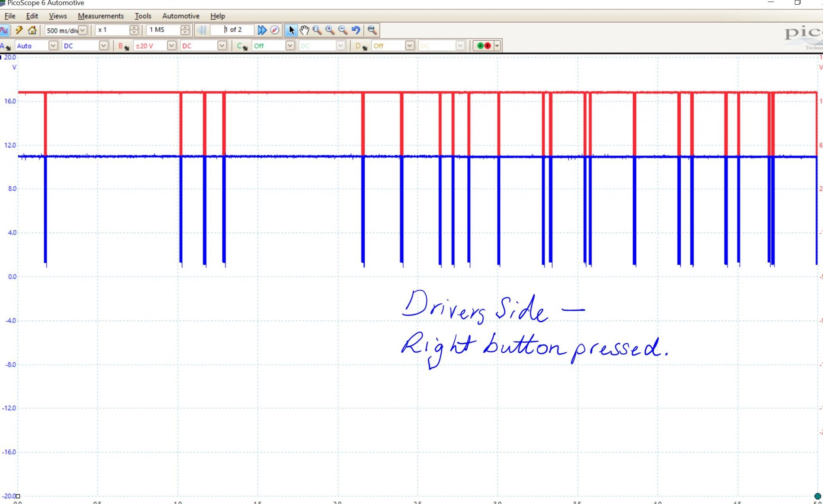Increase the 1 MS sample count stepper
Image resolution: width=823 pixels, height=504 pixels.
tap(185, 28)
